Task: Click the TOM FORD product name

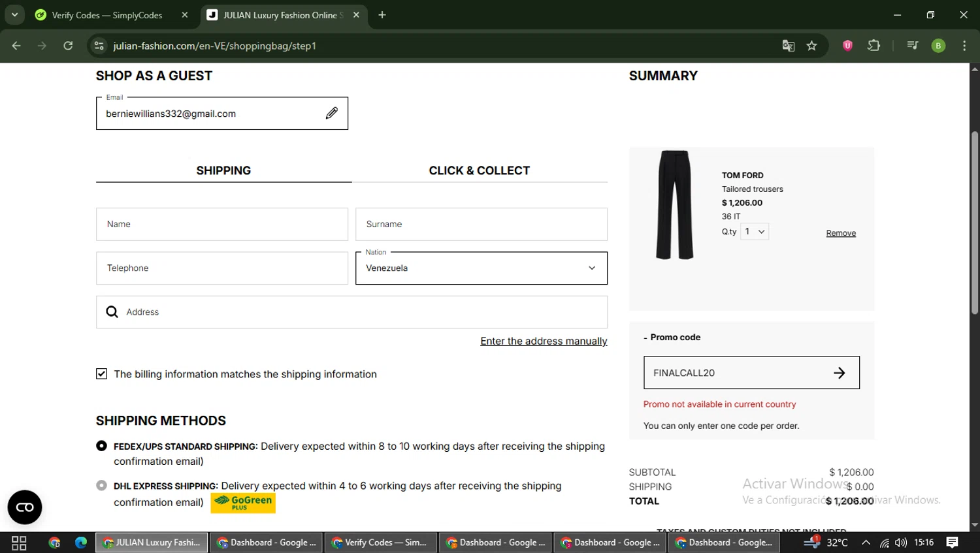Action: pos(742,176)
